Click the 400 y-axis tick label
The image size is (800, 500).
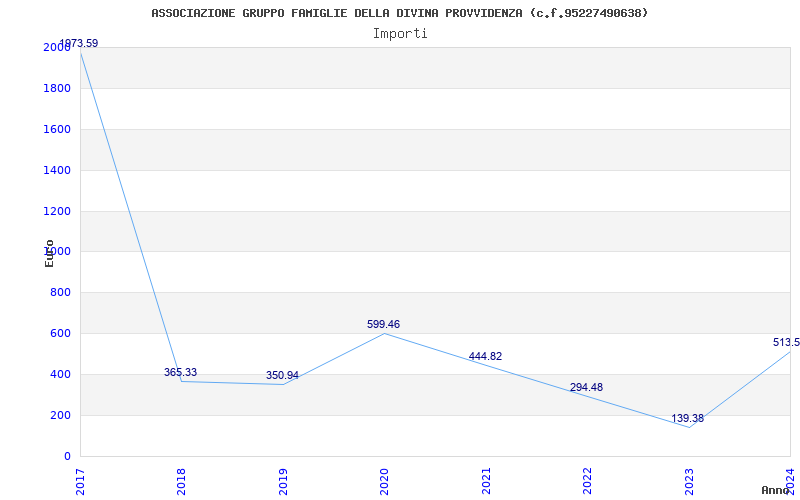coord(60,375)
